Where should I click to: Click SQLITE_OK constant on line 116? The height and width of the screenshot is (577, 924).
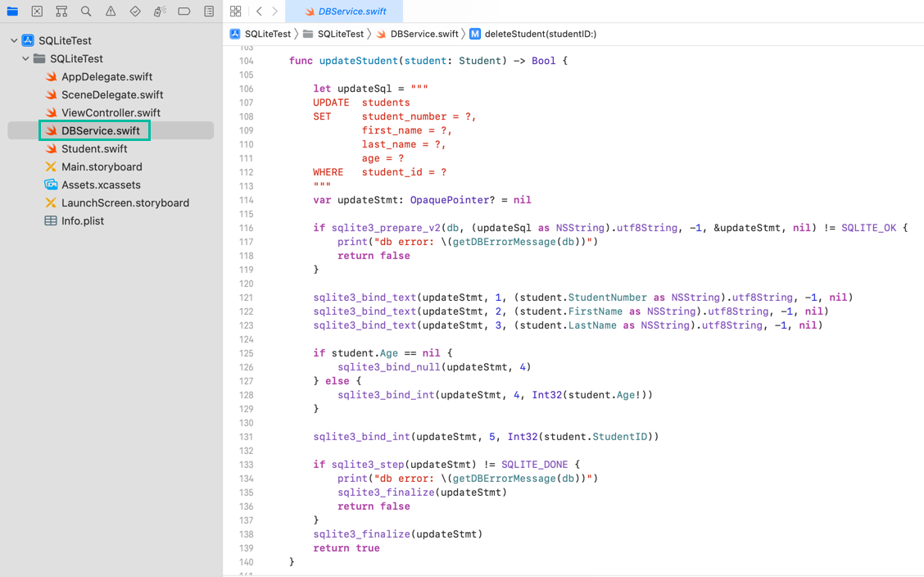(x=868, y=228)
